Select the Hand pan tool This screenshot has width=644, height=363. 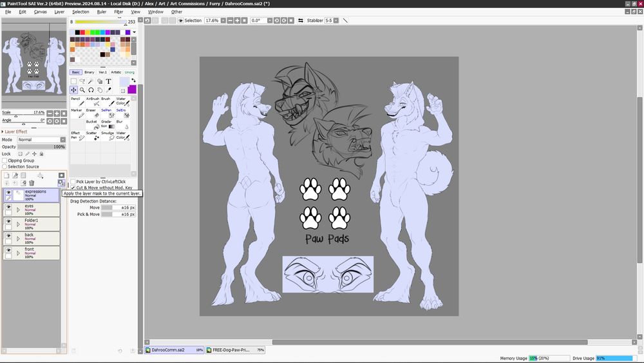tap(99, 90)
